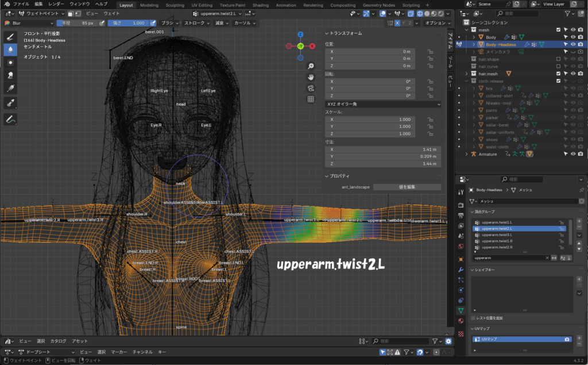Uncheck the hair.mesh collection checkbox
The height and width of the screenshot is (365, 588).
point(558,74)
